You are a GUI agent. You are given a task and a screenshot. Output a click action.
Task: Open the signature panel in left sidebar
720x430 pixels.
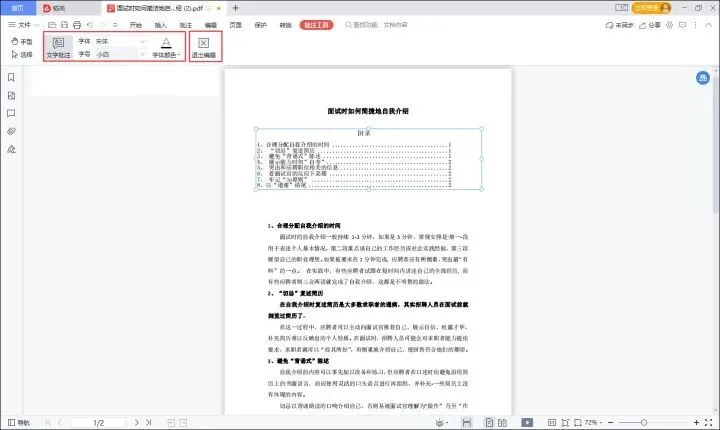11,149
